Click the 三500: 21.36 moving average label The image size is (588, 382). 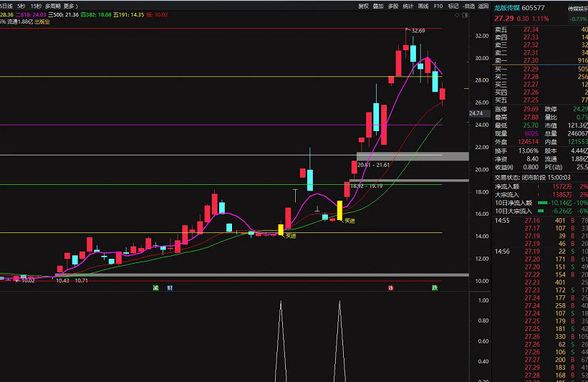pos(63,14)
